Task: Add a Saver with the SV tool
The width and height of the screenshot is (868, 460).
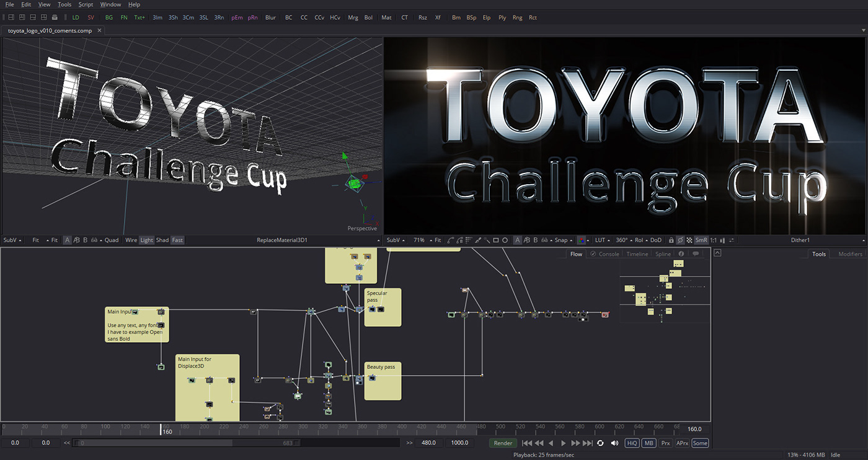Action: (91, 17)
